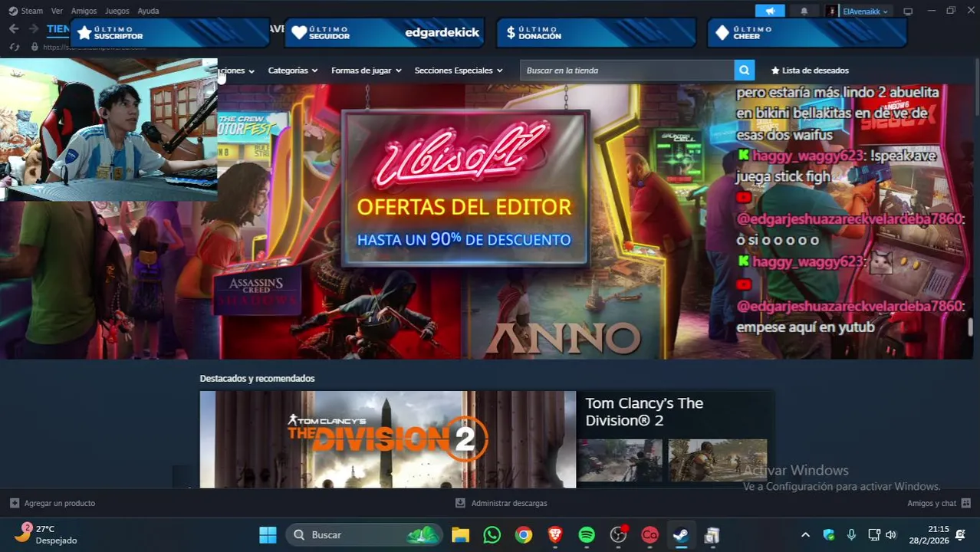
Task: Open the Amigos y chat icon
Action: 965,503
